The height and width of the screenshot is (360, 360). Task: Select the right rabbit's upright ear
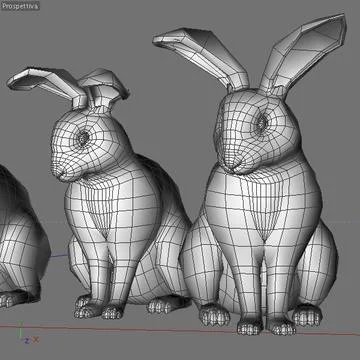[303, 53]
